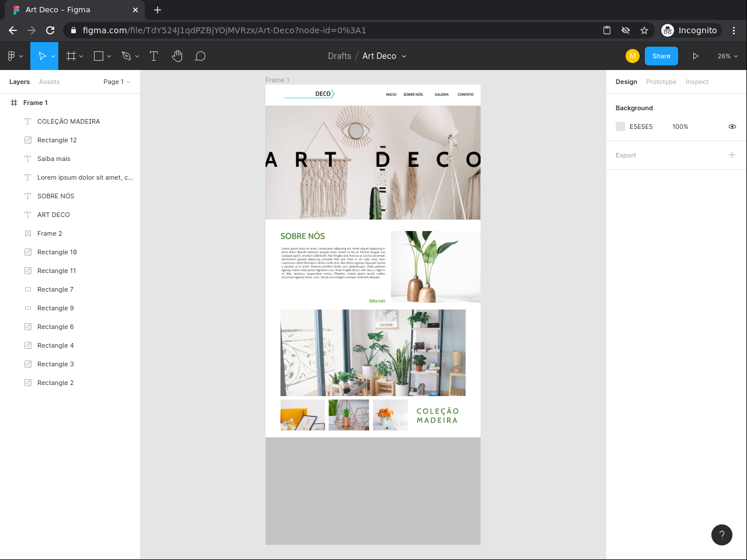The height and width of the screenshot is (560, 747).
Task: Switch to the Inspect tab
Action: [x=697, y=82]
